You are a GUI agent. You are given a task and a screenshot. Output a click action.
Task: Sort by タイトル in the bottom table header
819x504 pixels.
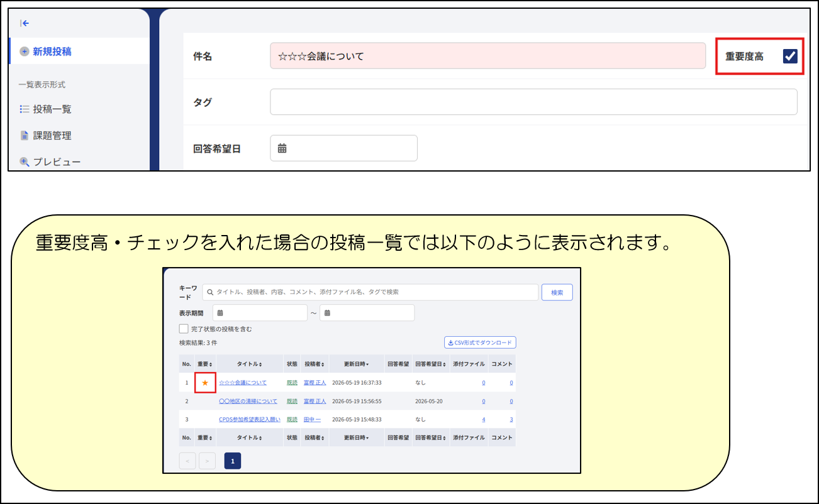point(249,437)
